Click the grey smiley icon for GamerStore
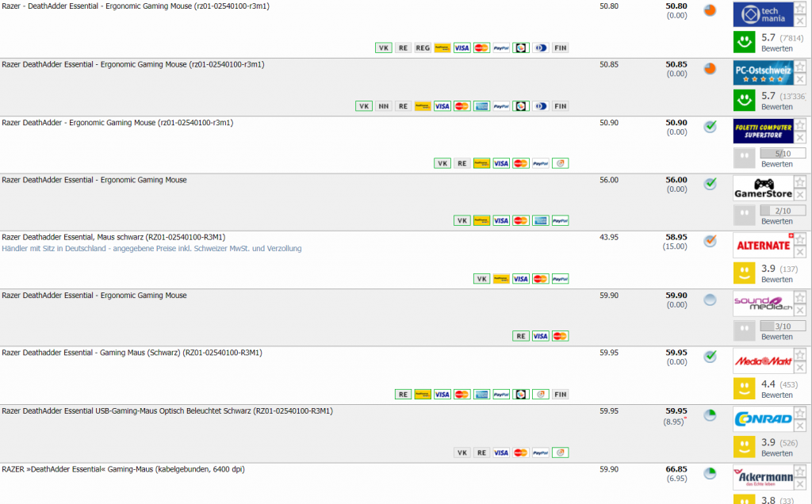812x504 pixels. tap(744, 216)
